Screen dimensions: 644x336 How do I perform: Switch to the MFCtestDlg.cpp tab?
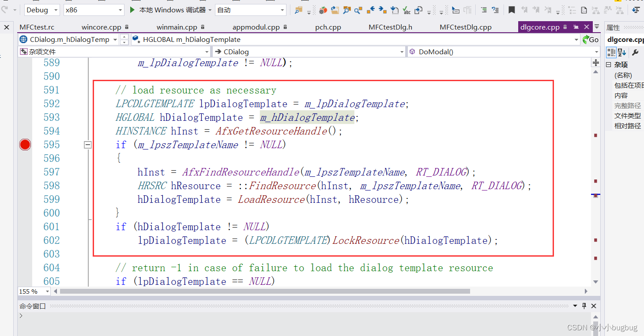coord(466,27)
